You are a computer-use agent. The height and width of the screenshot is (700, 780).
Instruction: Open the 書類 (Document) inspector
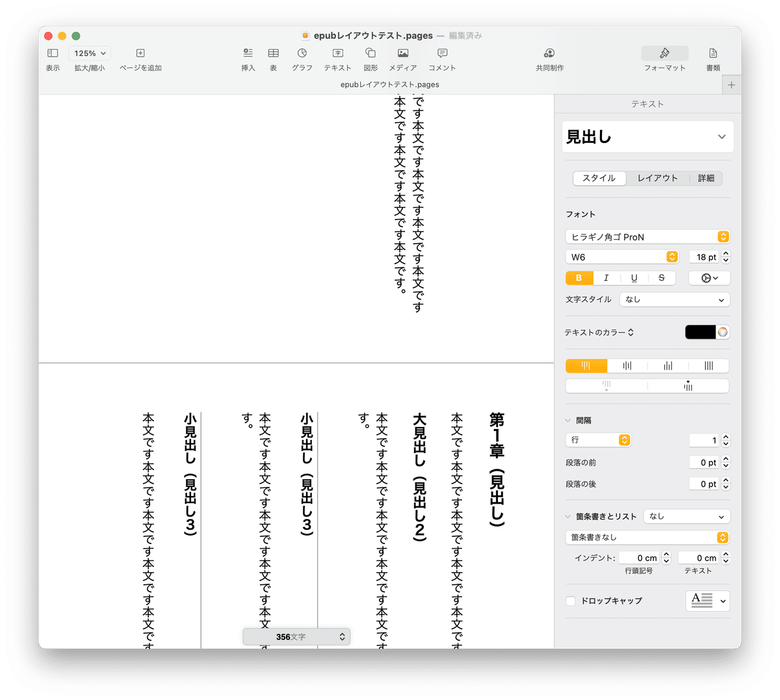click(713, 59)
